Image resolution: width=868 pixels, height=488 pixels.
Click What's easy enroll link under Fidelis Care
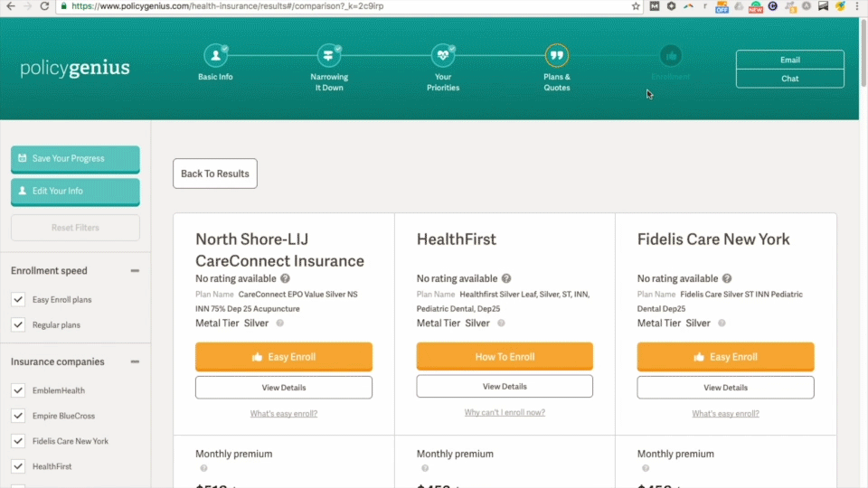coord(725,413)
